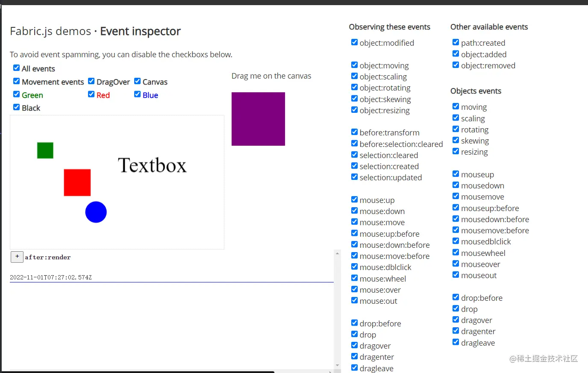Uncheck the mouse:wheel event
588x373 pixels.
(354, 278)
